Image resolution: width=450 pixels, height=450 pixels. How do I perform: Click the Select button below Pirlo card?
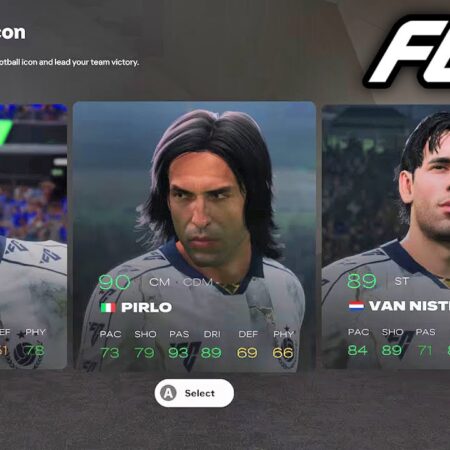[x=194, y=393]
